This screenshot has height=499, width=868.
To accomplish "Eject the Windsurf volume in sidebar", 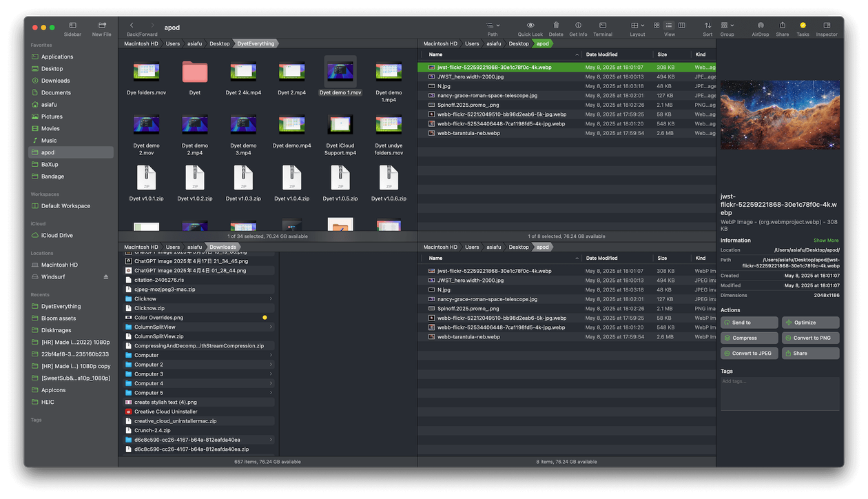I will pyautogui.click(x=106, y=277).
